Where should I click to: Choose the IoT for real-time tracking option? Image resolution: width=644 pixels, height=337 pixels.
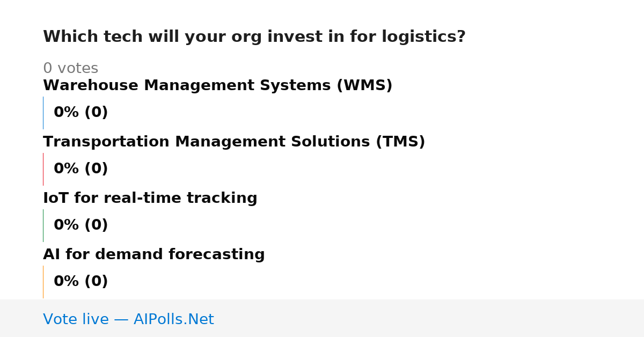pyautogui.click(x=150, y=199)
